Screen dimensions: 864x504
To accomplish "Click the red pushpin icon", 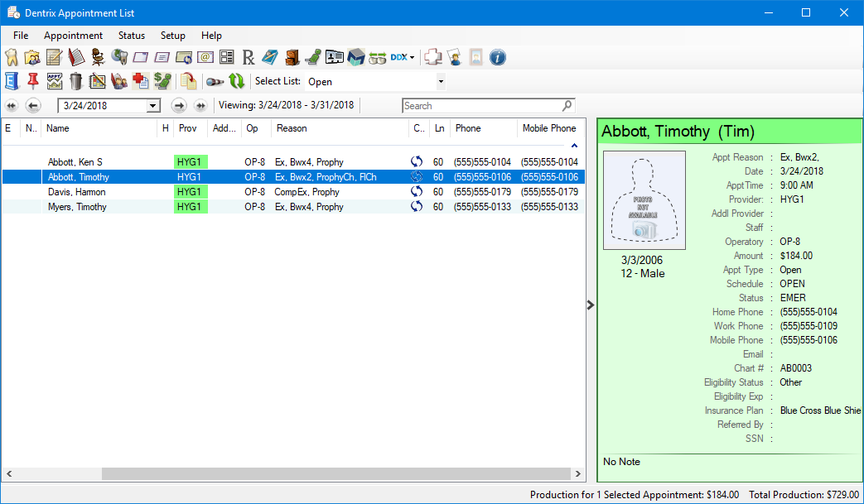I will (33, 81).
